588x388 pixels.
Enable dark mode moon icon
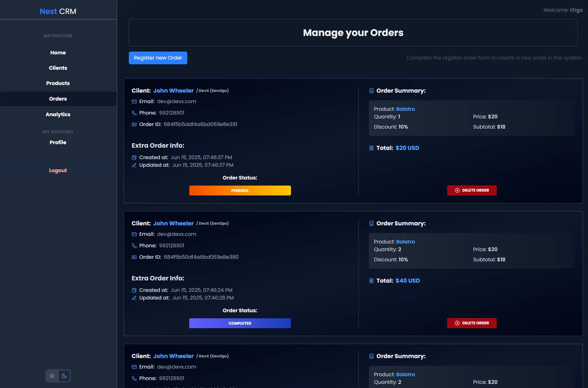(x=64, y=376)
